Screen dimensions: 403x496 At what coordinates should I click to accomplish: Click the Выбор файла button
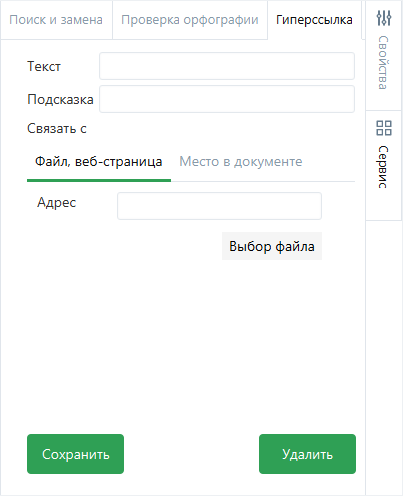(x=272, y=246)
